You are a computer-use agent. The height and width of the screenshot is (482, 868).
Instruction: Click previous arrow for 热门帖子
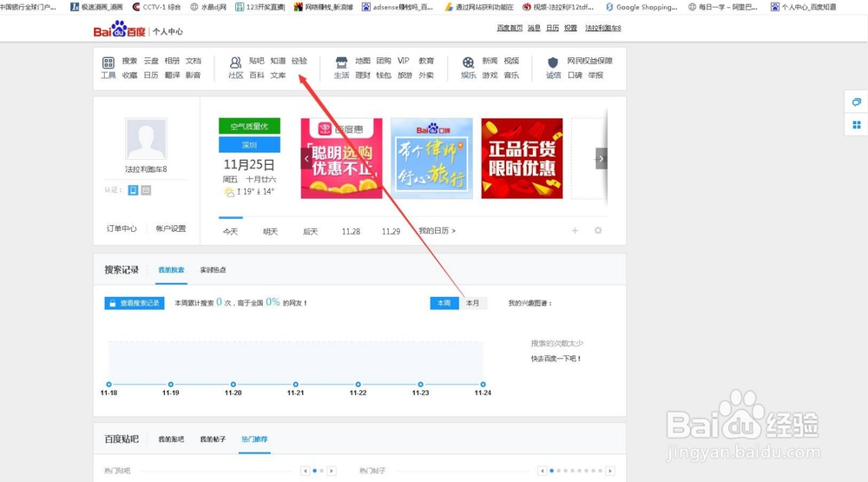click(542, 471)
